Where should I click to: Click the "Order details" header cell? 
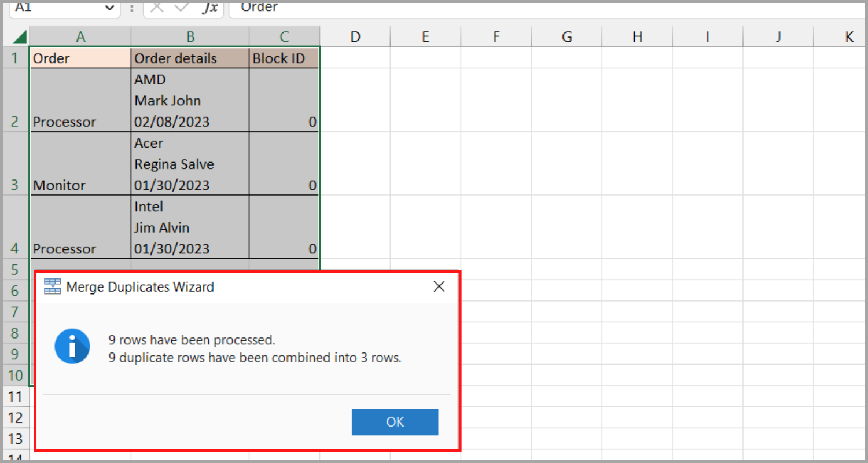(190, 58)
